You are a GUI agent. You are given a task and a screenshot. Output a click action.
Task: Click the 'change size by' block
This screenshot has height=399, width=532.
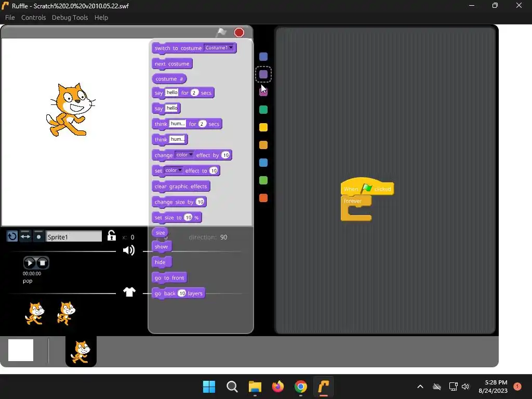[179, 202]
